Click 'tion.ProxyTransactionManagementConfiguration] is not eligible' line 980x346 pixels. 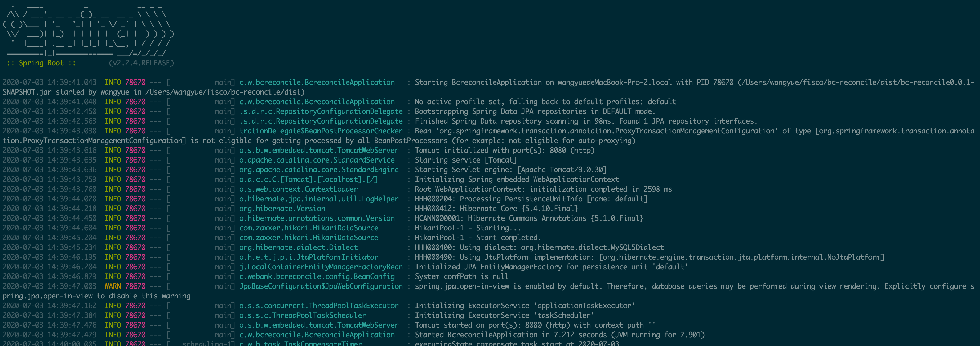point(319,141)
